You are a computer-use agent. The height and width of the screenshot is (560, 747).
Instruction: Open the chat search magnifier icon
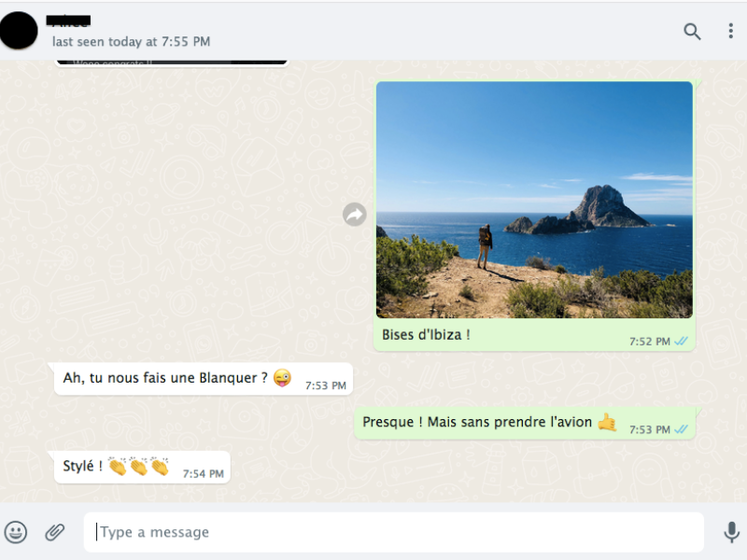(692, 32)
